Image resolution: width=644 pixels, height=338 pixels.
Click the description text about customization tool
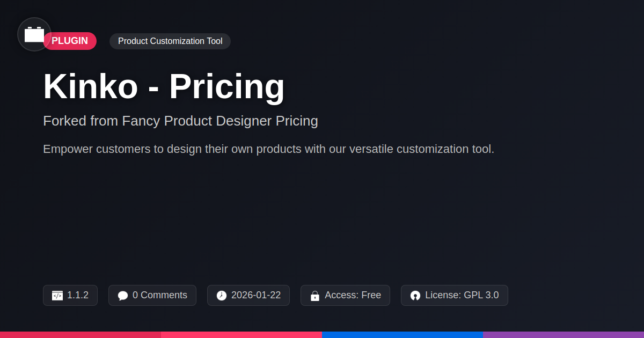[x=268, y=149]
